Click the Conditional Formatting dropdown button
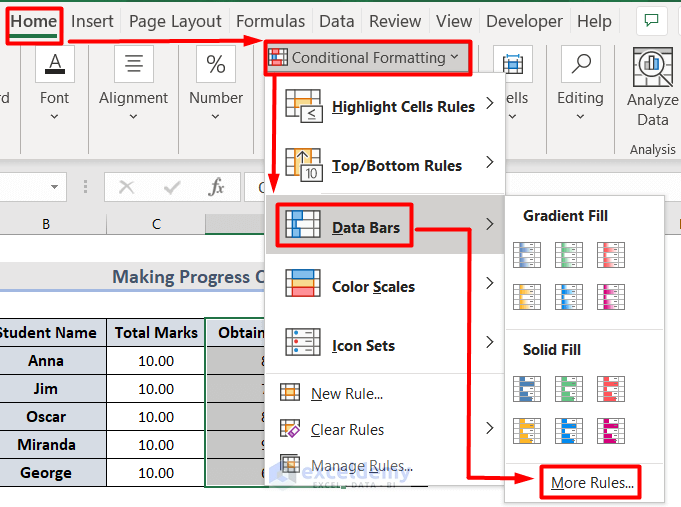Viewport: 681px width, 507px height. pyautogui.click(x=368, y=58)
